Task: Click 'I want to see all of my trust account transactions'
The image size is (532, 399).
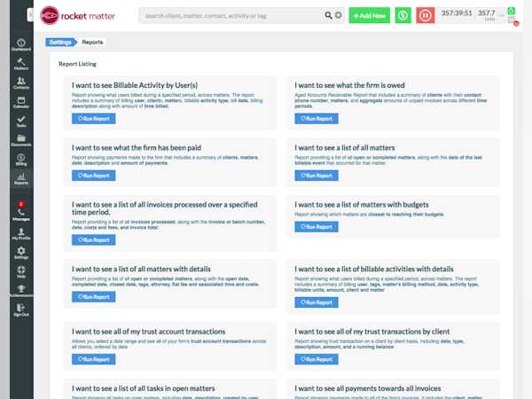Action: pyautogui.click(x=148, y=332)
